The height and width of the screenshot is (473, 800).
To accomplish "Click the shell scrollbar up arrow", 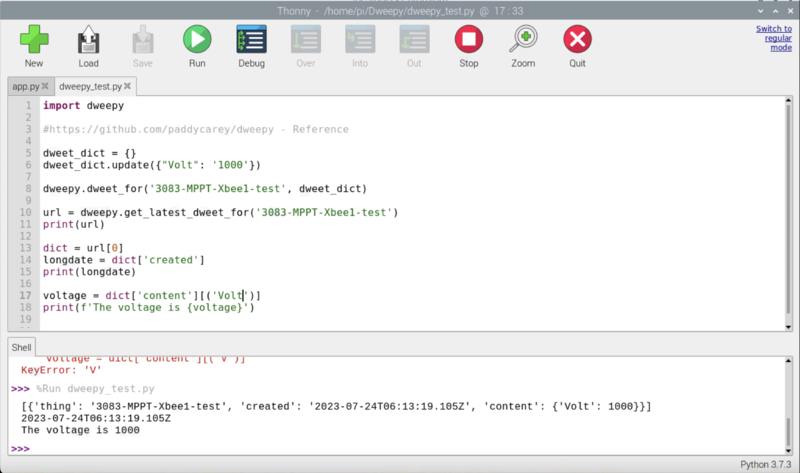I will tap(788, 361).
